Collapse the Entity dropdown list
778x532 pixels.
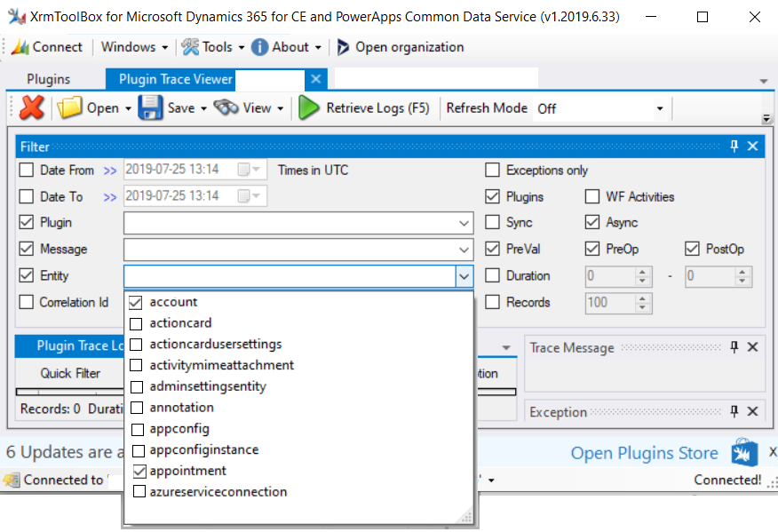(x=464, y=276)
